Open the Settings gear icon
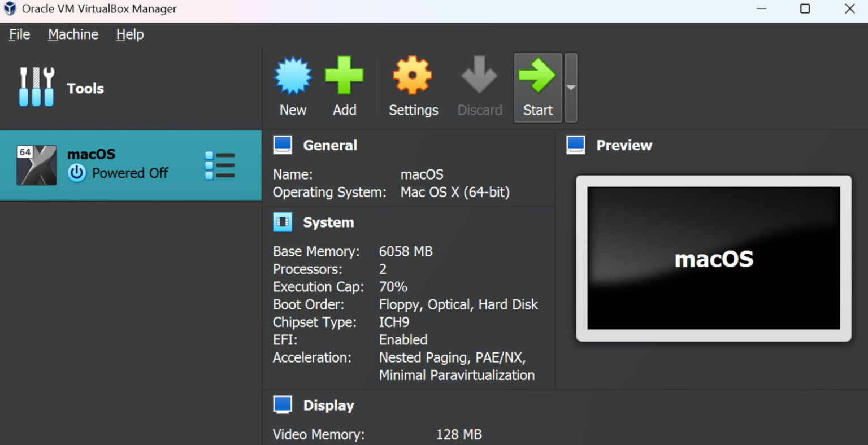Image resolution: width=868 pixels, height=445 pixels. click(413, 76)
